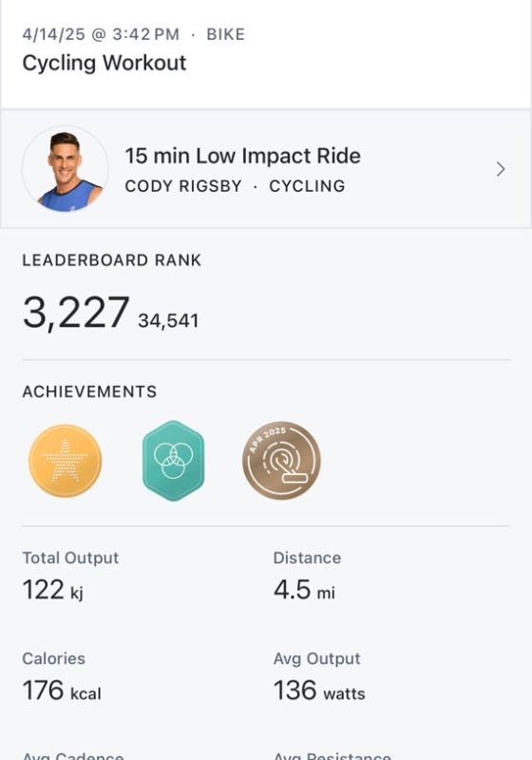Open the 15 min Low Impact Ride class
The height and width of the screenshot is (760, 532).
pos(243,156)
